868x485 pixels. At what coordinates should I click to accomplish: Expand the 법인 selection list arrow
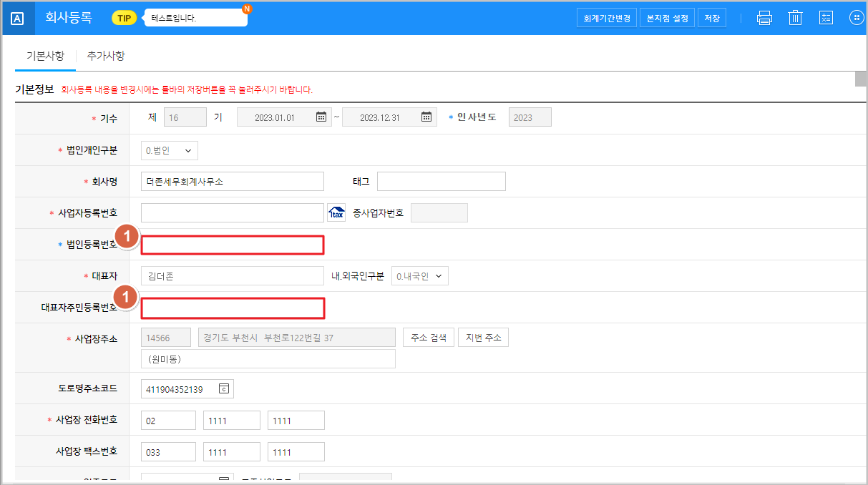188,150
